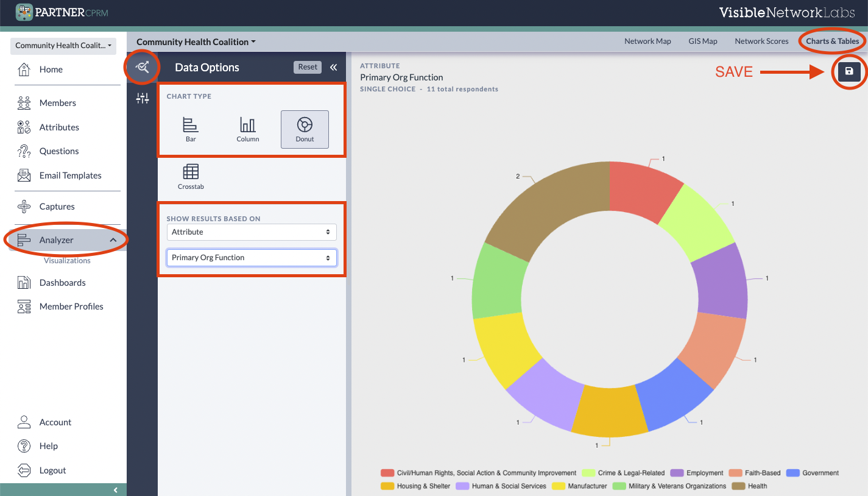The image size is (868, 496).
Task: Collapse the Data Options panel
Action: [333, 67]
